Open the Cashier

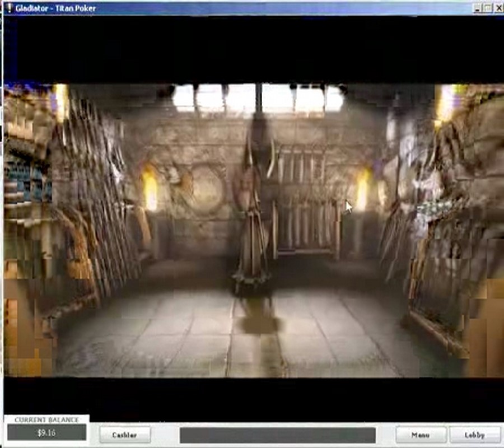click(125, 435)
